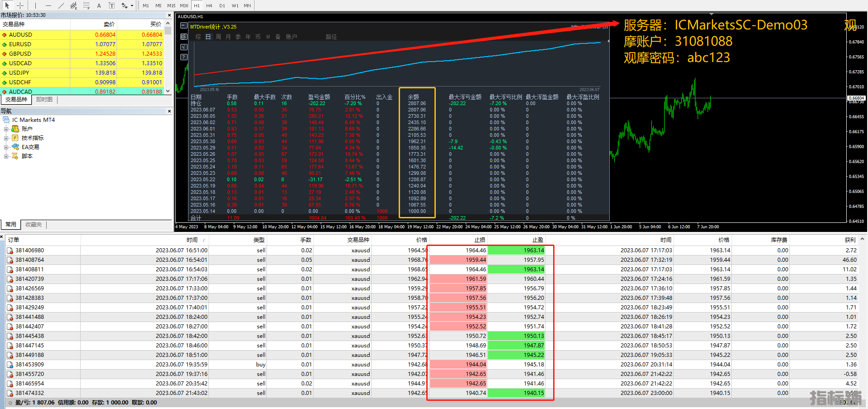Expand the EA交易 node
Image resolution: width=868 pixels, height=409 pixels.
(6, 147)
